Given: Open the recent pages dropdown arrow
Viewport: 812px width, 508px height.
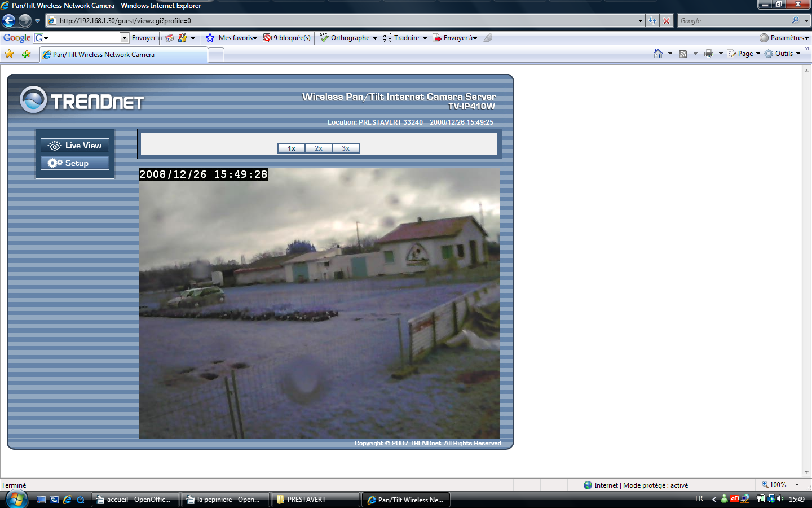Looking at the screenshot, I should pyautogui.click(x=37, y=21).
